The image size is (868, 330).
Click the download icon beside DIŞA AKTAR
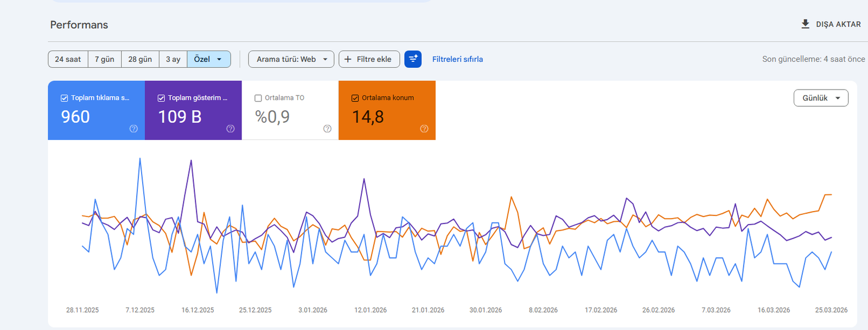tap(806, 24)
